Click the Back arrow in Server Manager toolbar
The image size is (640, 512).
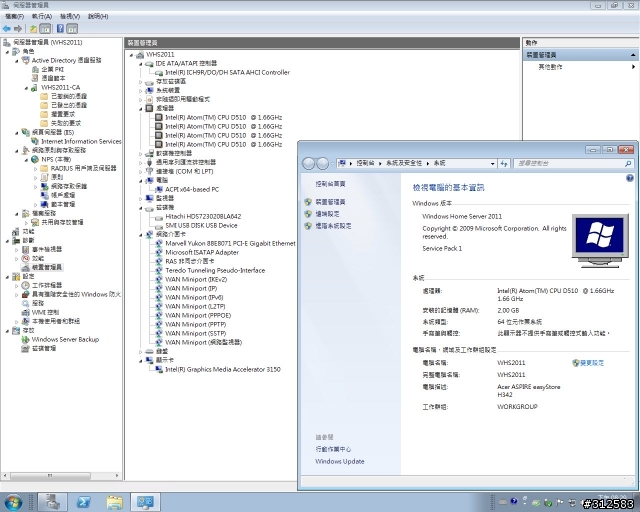(x=7, y=29)
